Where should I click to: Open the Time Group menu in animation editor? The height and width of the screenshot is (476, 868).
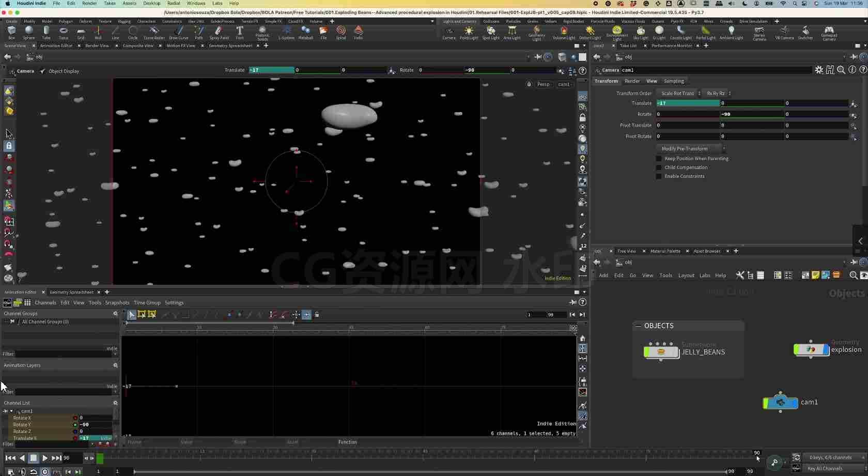click(147, 303)
